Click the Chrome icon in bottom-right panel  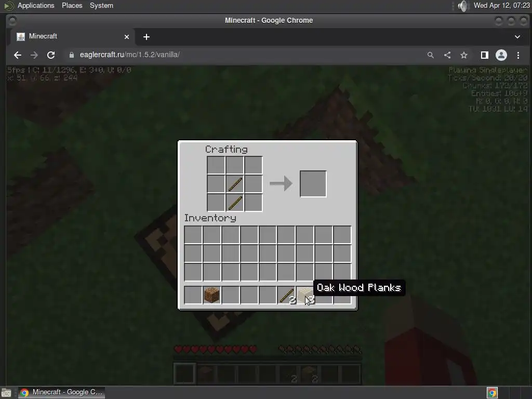493,393
